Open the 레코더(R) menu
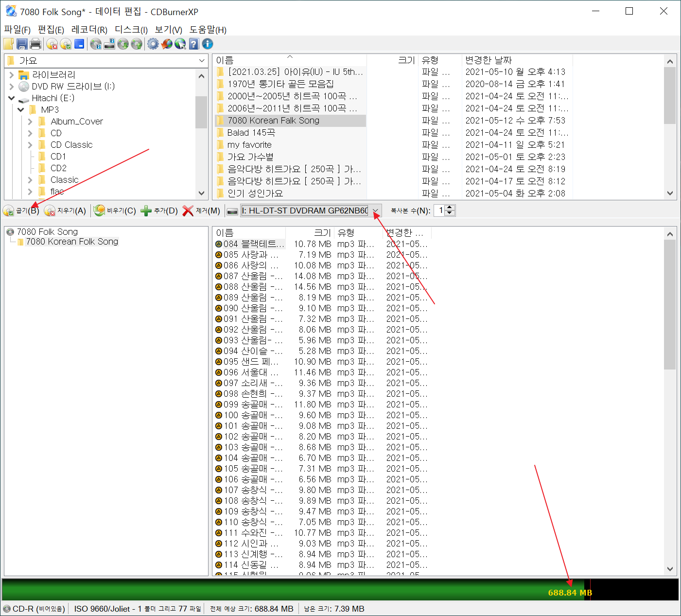Image resolution: width=681 pixels, height=616 pixels. pyautogui.click(x=89, y=30)
